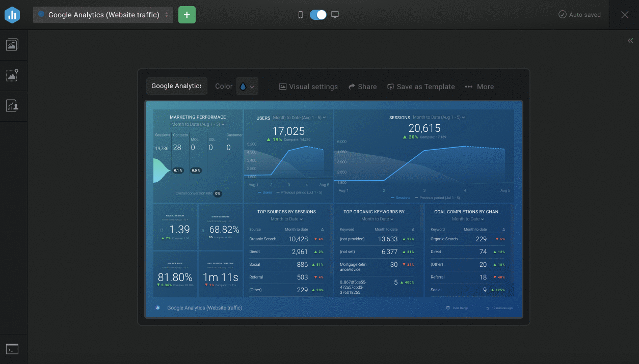Open the user chart icon in the left sidebar
The width and height of the screenshot is (639, 364).
(12, 106)
